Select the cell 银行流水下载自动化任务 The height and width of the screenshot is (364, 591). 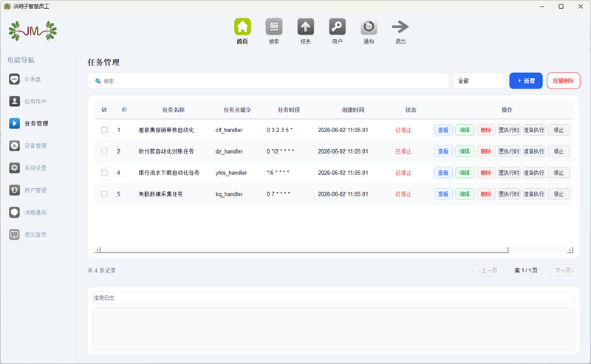169,173
